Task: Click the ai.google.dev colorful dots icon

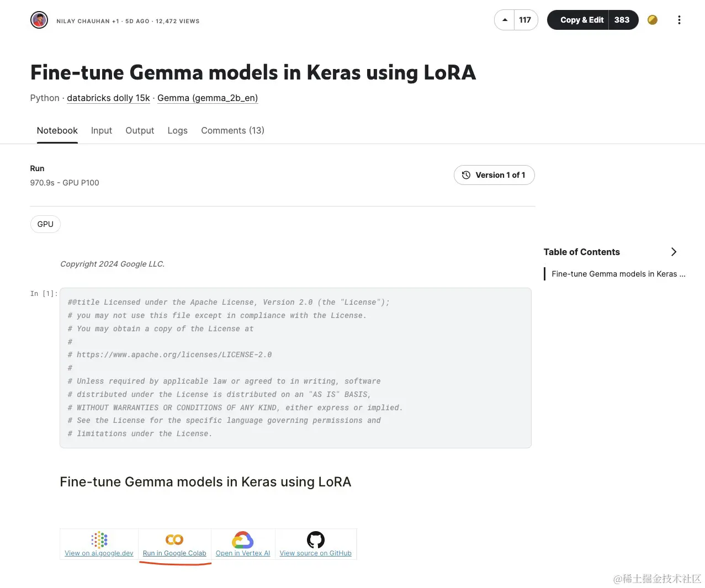Action: click(x=98, y=539)
